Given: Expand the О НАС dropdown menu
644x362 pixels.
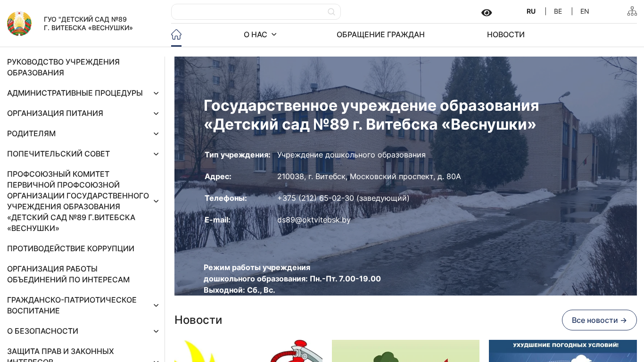Looking at the screenshot, I should pos(260,34).
